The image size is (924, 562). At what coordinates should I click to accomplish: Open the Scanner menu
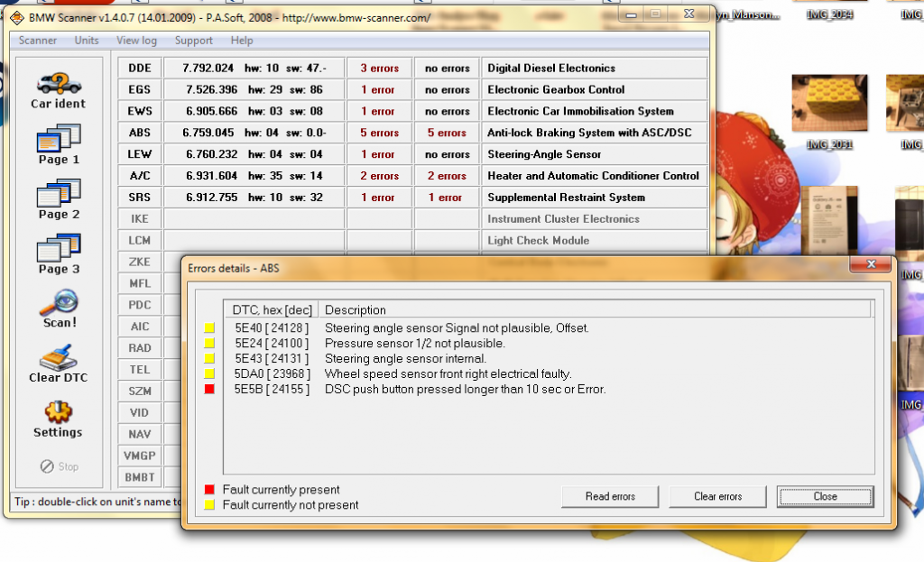[x=38, y=40]
